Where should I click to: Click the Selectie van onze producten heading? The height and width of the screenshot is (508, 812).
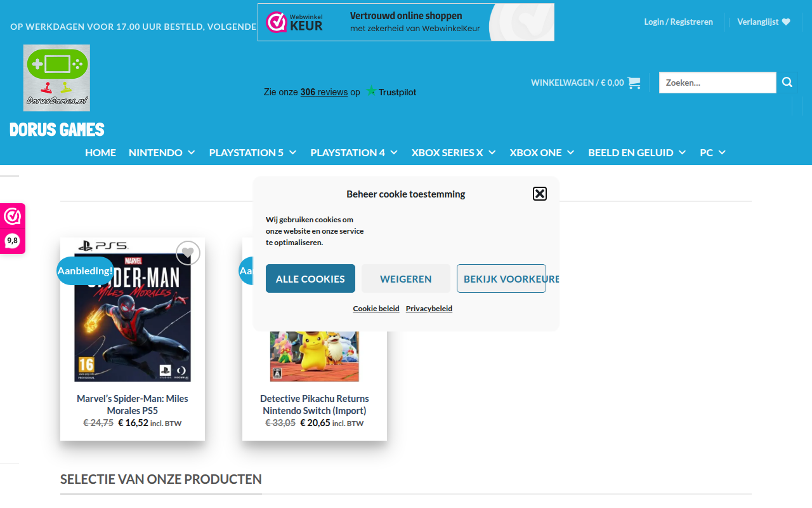pyautogui.click(x=161, y=479)
